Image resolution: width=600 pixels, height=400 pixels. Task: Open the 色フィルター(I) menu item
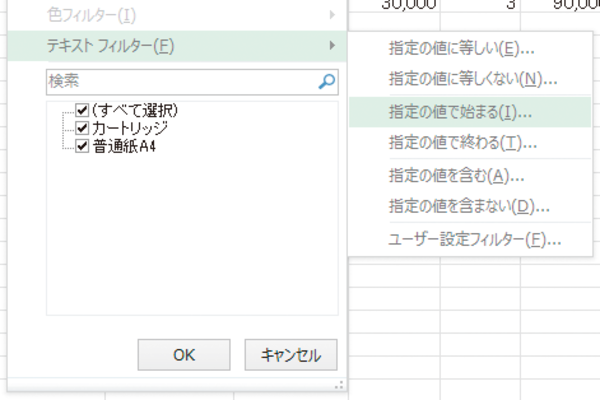coord(177,15)
